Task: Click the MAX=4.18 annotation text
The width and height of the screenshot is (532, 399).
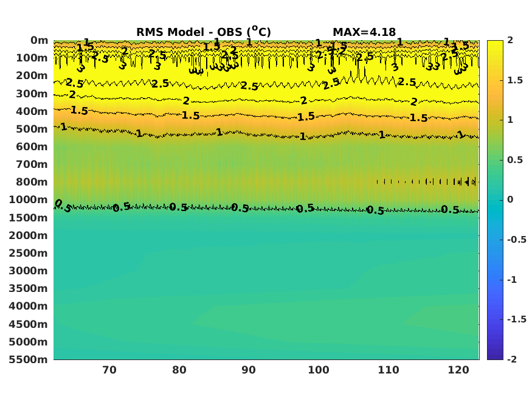Action: [364, 32]
